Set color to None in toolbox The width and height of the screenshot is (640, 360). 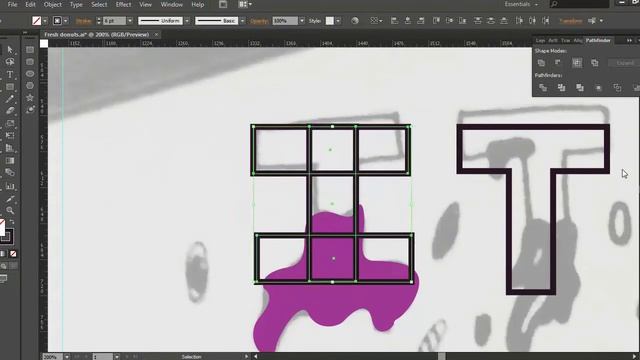point(13,254)
